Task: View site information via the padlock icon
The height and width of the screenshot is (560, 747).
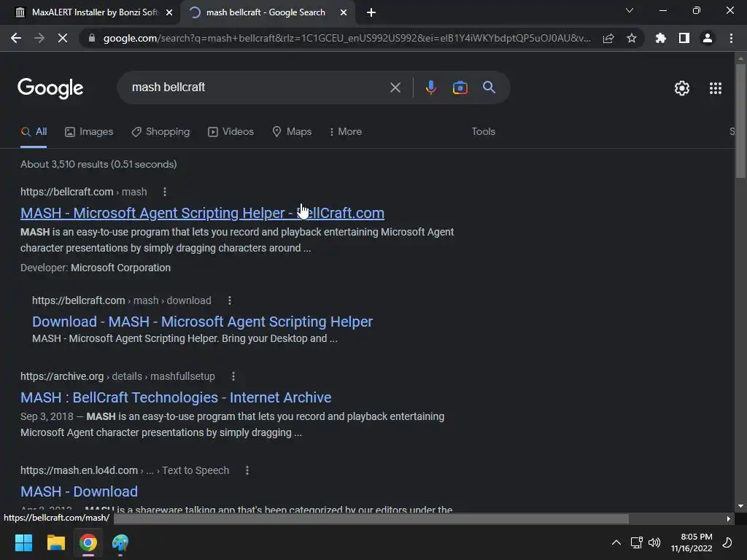Action: tap(92, 38)
